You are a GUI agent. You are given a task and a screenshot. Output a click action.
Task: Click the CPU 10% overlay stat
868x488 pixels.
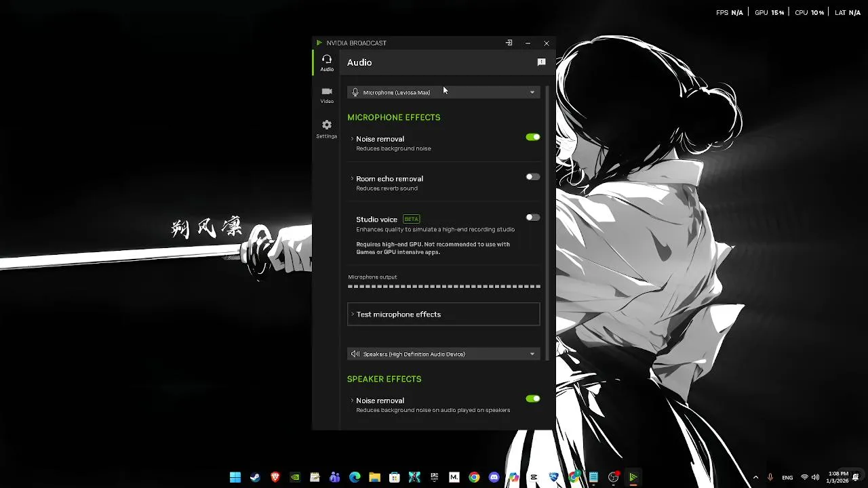click(x=809, y=12)
